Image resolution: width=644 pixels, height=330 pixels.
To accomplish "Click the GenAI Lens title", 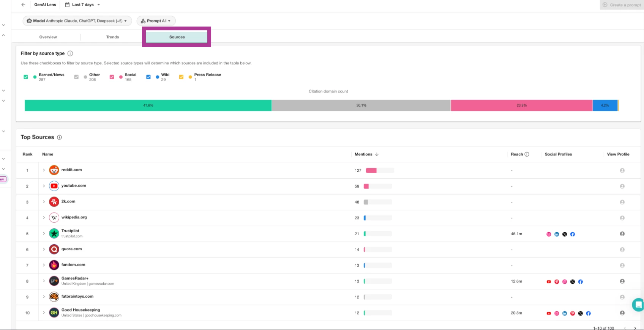I will pos(45,5).
